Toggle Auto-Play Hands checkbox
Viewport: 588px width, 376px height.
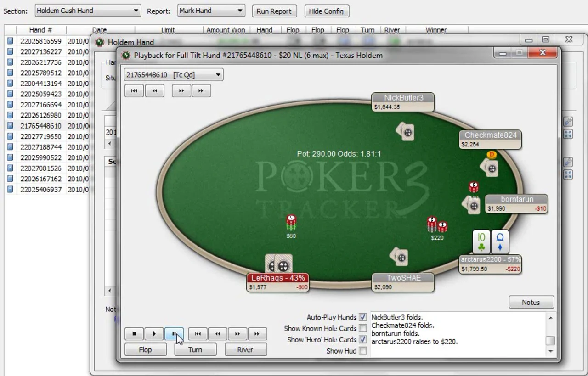pyautogui.click(x=363, y=317)
